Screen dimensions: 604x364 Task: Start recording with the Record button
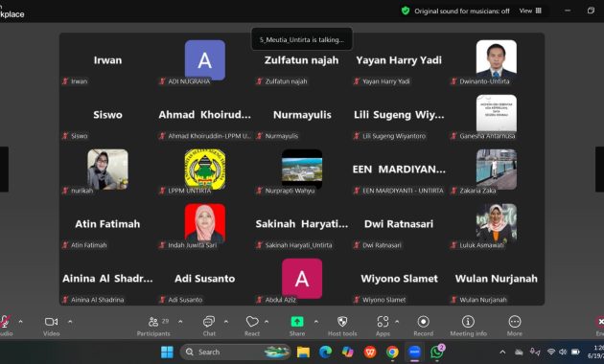pos(423,326)
